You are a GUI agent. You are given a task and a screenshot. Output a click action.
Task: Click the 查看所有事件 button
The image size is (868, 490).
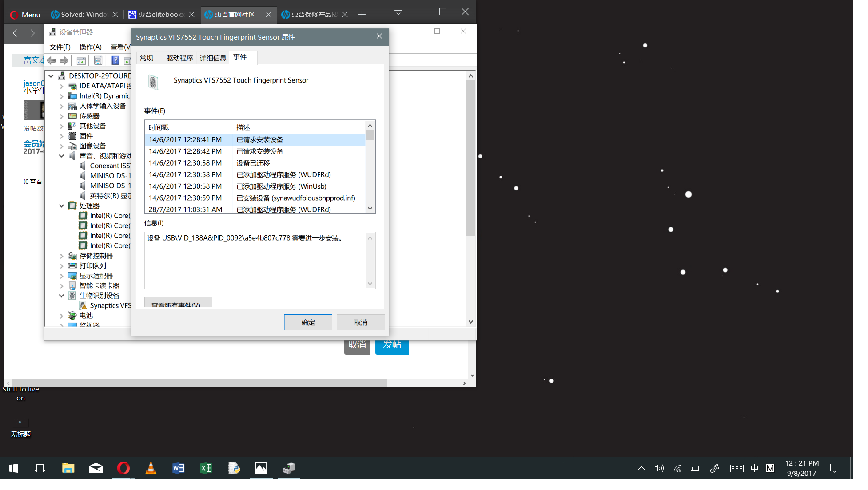tap(178, 303)
